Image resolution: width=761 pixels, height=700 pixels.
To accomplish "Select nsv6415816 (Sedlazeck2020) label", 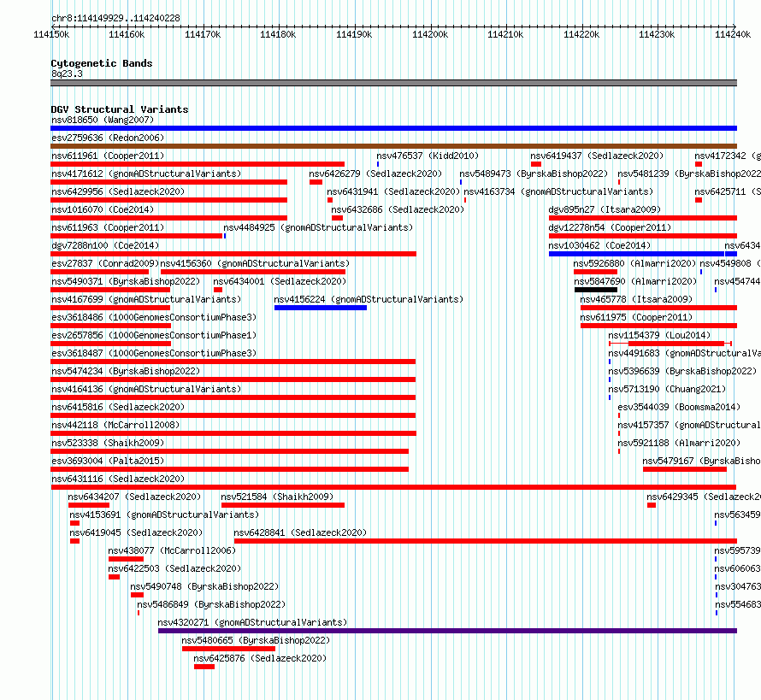I will (118, 407).
